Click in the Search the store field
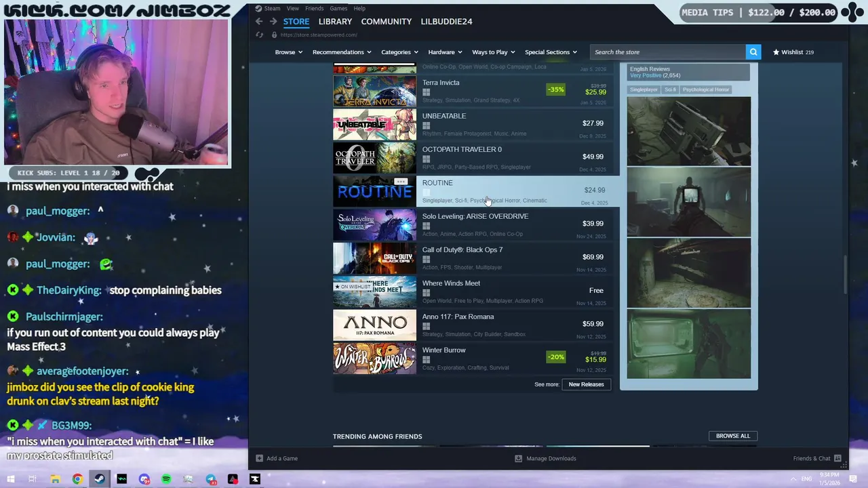The width and height of the screenshot is (868, 488). point(668,52)
